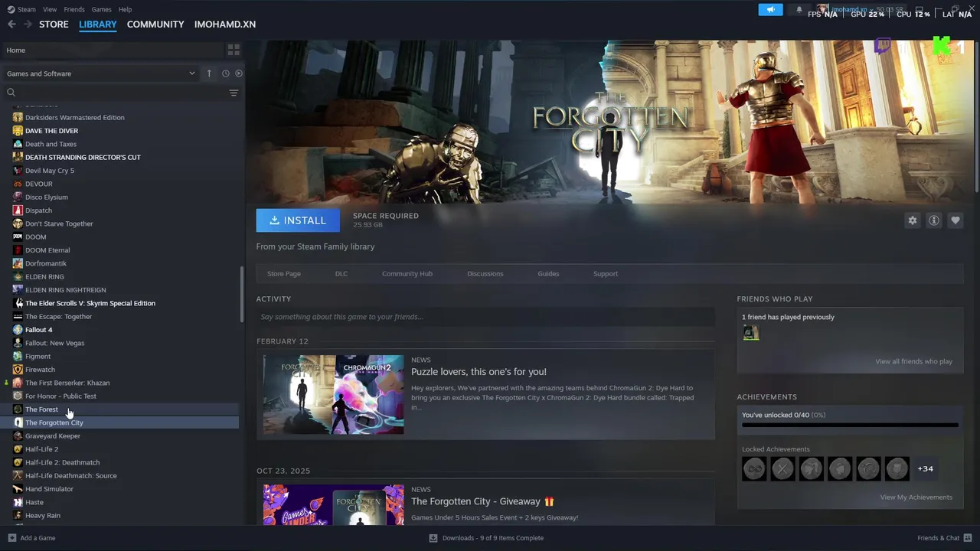
Task: Switch library to grid view icon
Action: pos(234,50)
